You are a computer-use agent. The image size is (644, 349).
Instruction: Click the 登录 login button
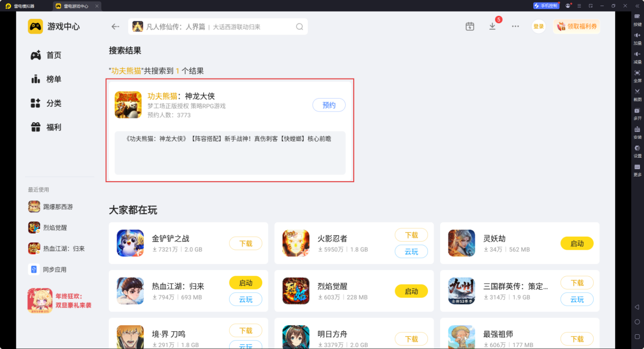coord(538,26)
